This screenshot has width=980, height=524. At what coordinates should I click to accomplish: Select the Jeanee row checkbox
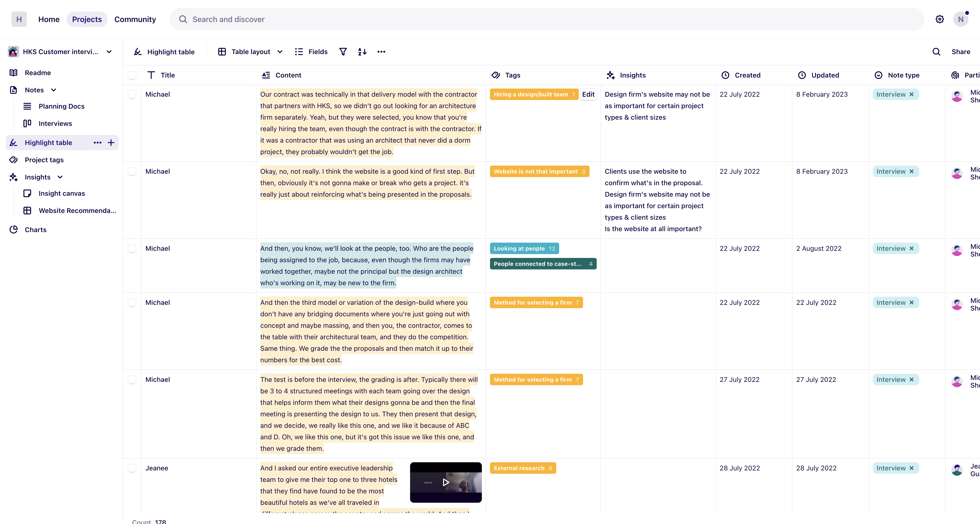pyautogui.click(x=132, y=468)
